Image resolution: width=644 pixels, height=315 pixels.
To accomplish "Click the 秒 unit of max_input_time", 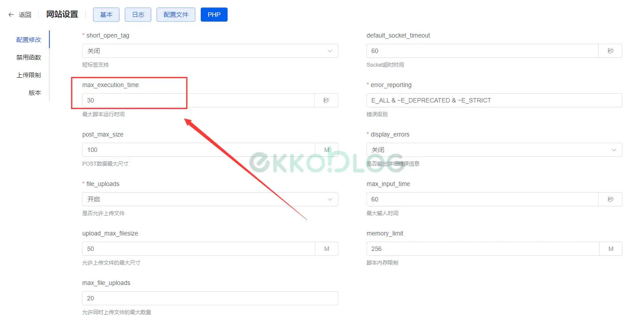I will click(610, 199).
